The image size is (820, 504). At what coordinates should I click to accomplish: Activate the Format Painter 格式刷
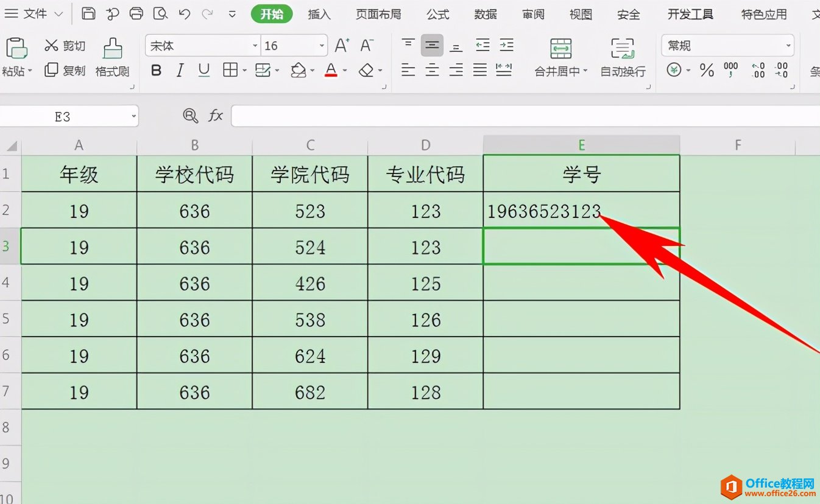click(113, 58)
